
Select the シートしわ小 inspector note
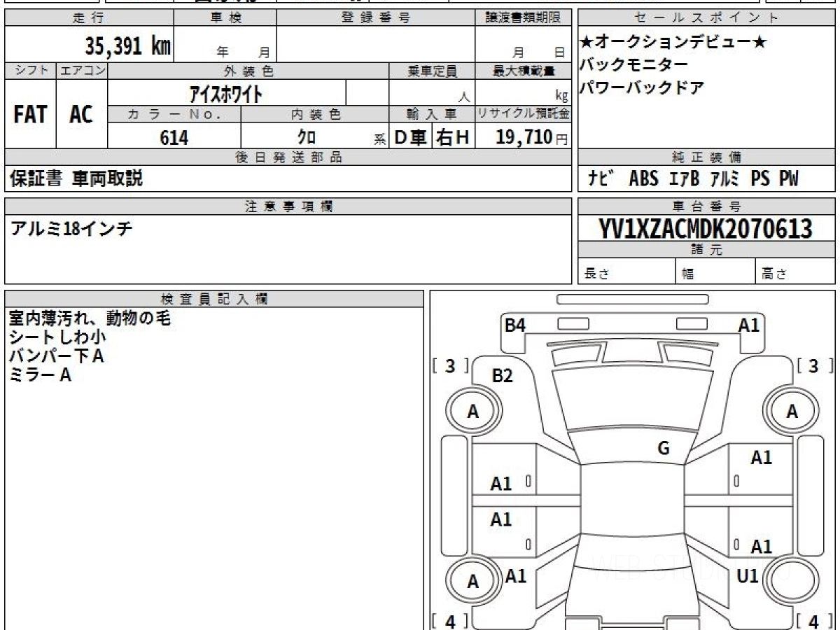click(x=57, y=337)
